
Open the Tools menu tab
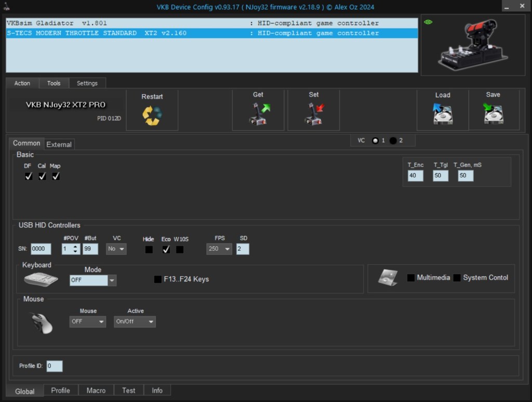click(x=54, y=83)
